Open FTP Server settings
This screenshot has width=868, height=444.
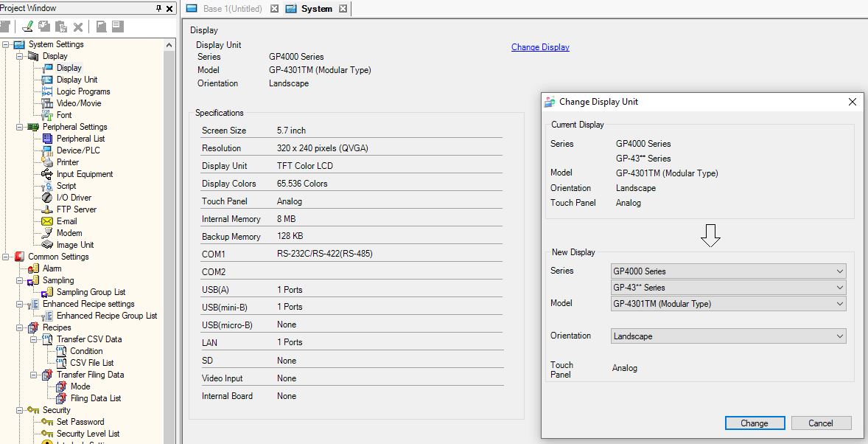(77, 209)
